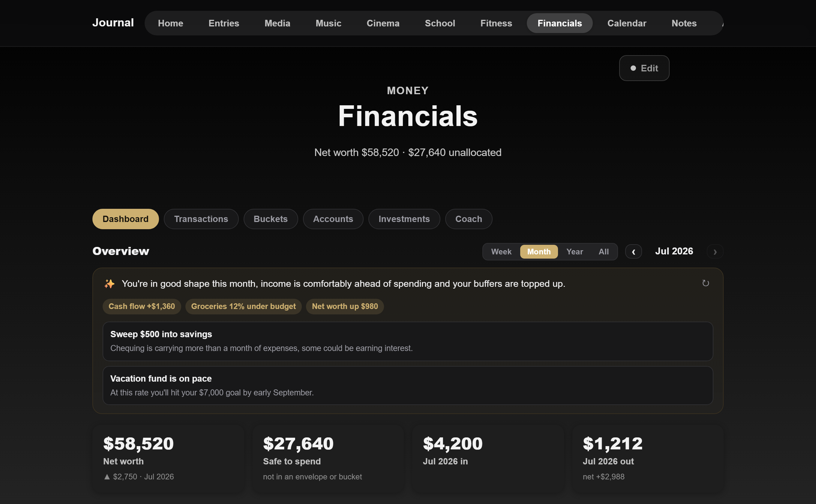This screenshot has width=816, height=504.
Task: Select the Month range option
Action: tap(539, 252)
